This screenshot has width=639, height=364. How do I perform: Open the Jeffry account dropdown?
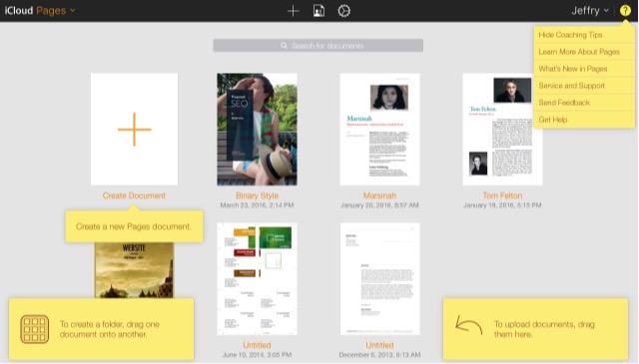(x=590, y=11)
